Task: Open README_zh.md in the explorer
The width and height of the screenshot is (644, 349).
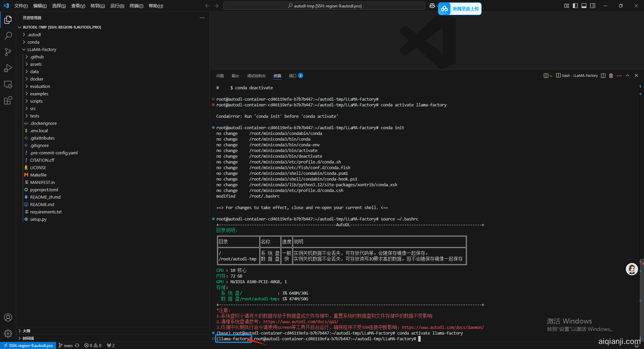Action: click(x=45, y=197)
